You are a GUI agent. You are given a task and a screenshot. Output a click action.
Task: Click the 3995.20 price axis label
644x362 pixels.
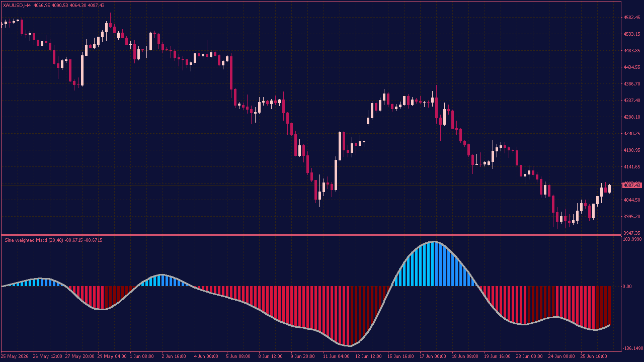pos(631,217)
